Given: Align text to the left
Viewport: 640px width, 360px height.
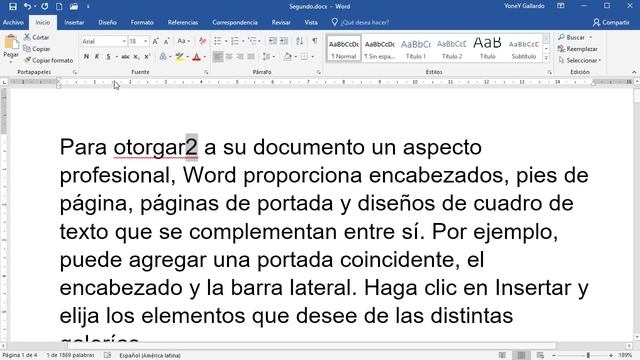Looking at the screenshot, I should point(218,57).
